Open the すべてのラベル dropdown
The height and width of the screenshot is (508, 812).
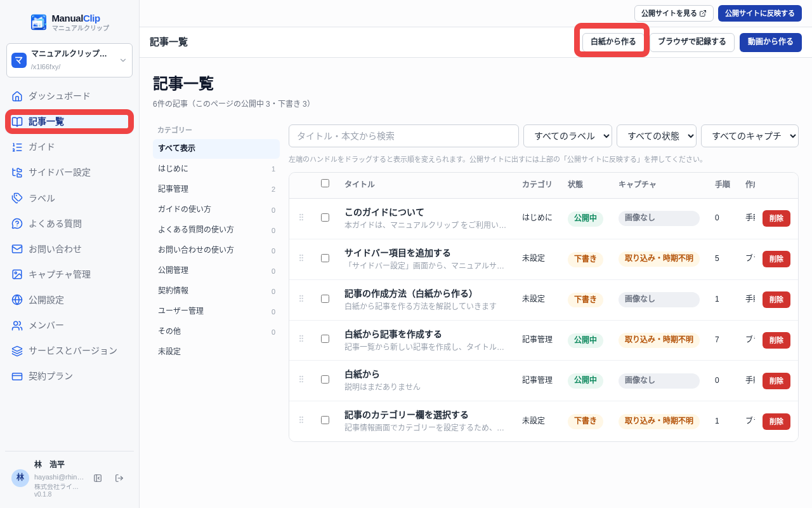coord(568,136)
